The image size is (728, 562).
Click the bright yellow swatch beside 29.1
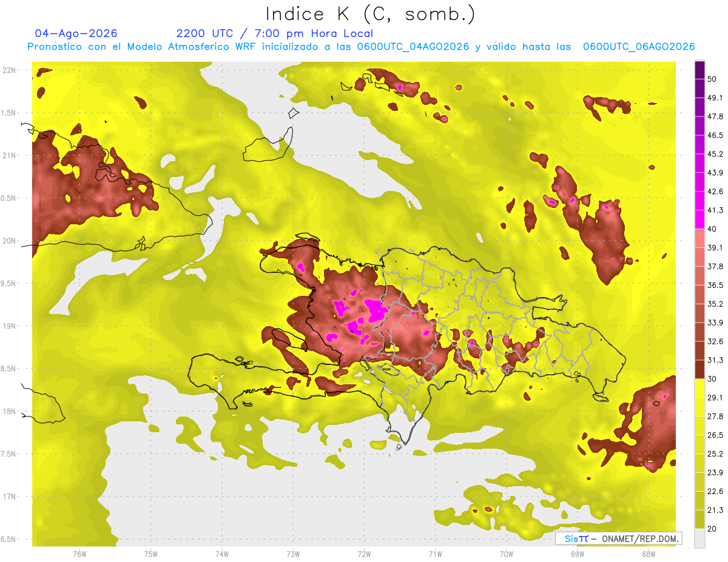pos(699,388)
